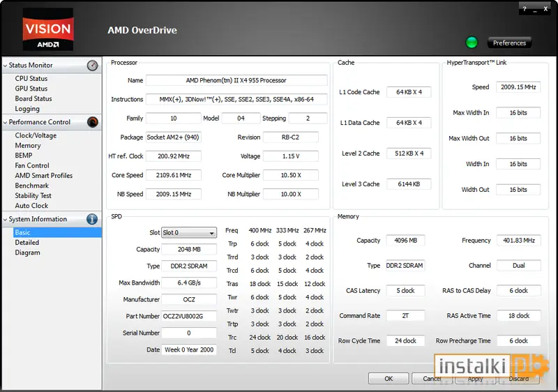This screenshot has width=558, height=392.
Task: Click the AMD Vision logo
Action: coord(48,29)
